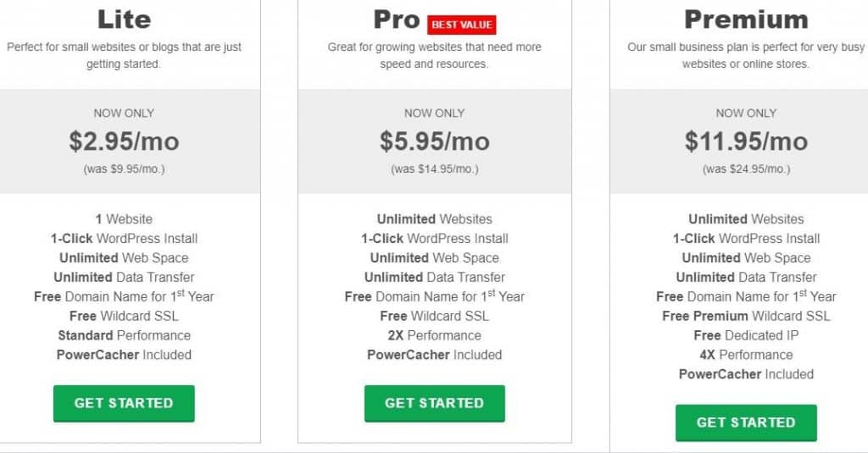
Task: Select the Lite plan heading
Action: [x=124, y=19]
